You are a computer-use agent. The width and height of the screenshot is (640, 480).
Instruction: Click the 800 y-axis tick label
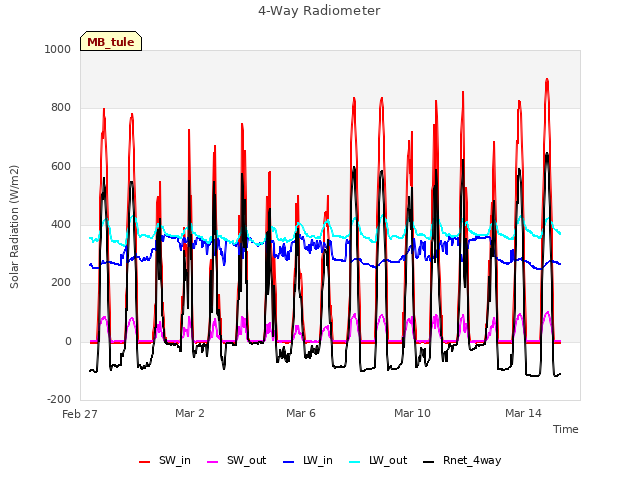(x=61, y=107)
